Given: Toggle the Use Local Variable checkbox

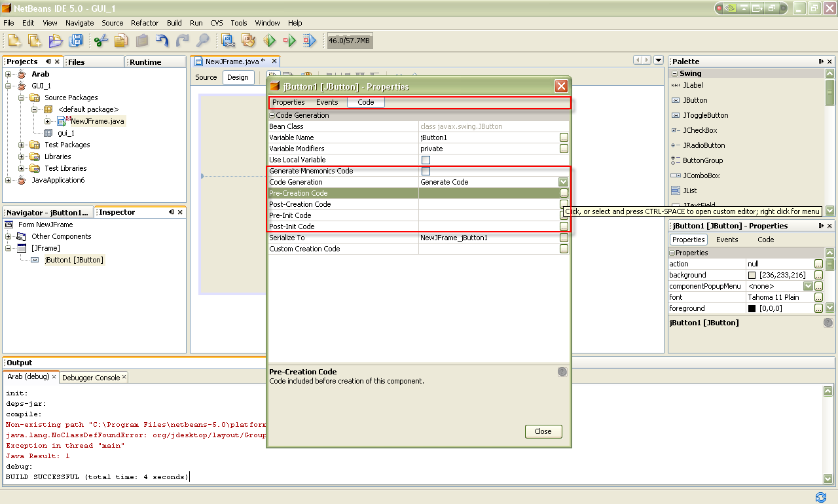Looking at the screenshot, I should (x=426, y=160).
